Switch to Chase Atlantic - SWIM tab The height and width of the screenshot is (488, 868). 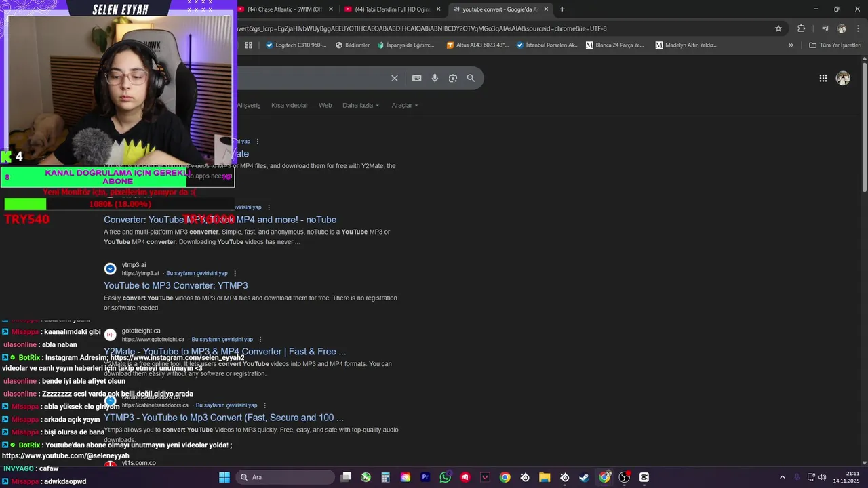[x=285, y=9]
